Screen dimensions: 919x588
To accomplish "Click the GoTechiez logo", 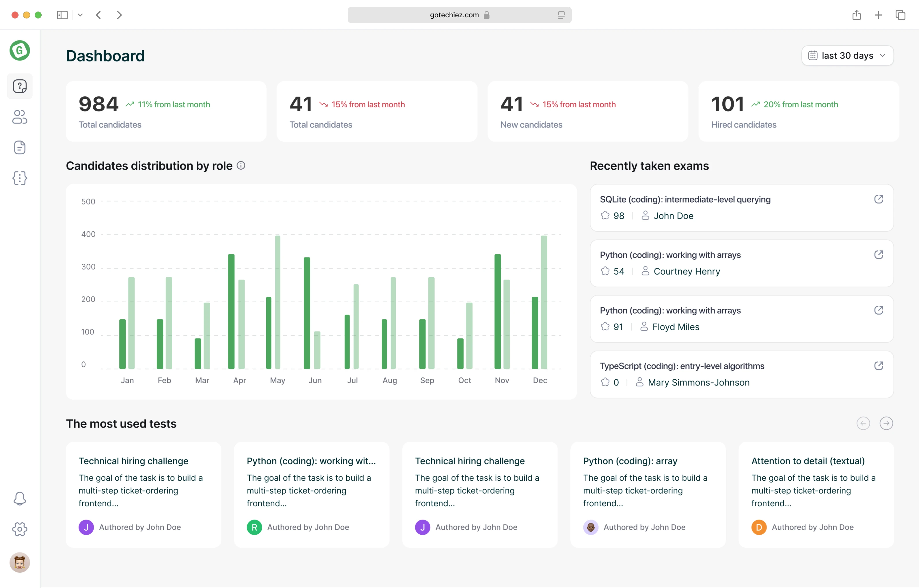I will 19,50.
